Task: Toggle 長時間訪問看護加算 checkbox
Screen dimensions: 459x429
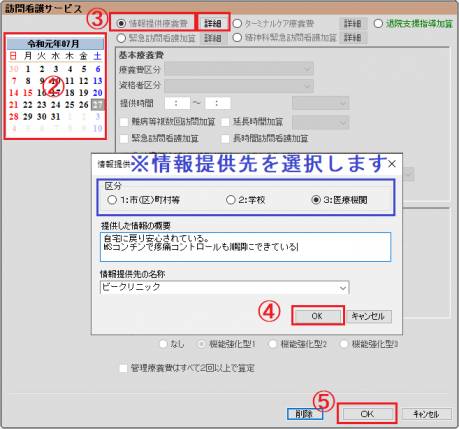Action: coord(225,138)
